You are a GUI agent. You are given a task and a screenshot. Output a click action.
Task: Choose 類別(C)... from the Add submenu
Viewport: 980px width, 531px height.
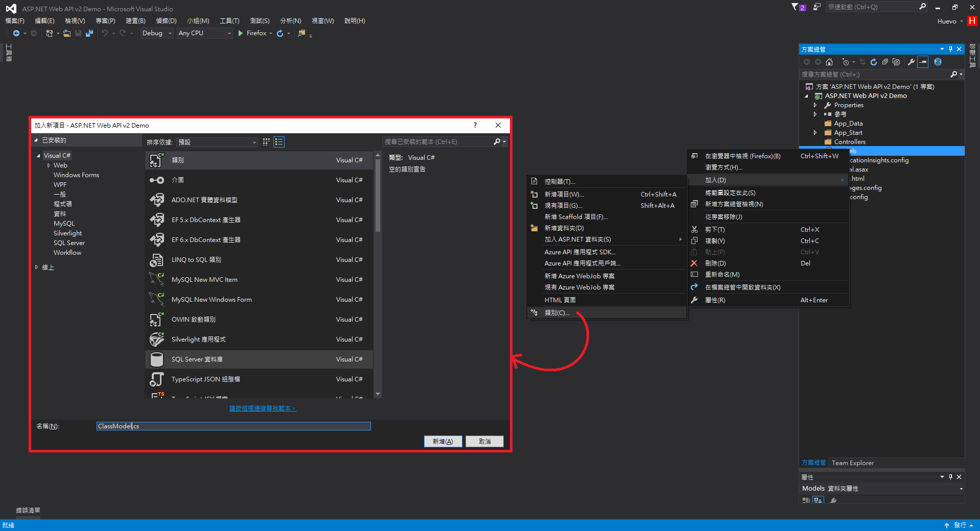coord(606,312)
